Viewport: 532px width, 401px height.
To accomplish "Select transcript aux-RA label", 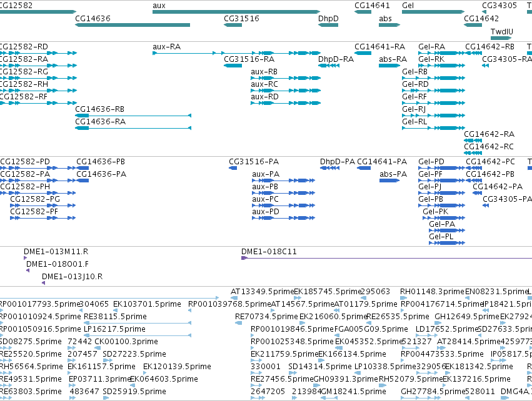I will pyautogui.click(x=166, y=46).
